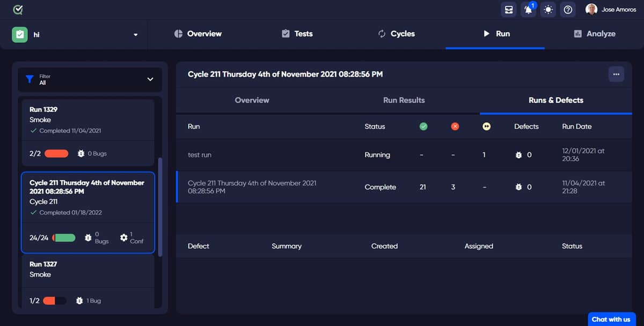Click the sun icon to switch theme
The width and height of the screenshot is (644, 326).
click(548, 9)
